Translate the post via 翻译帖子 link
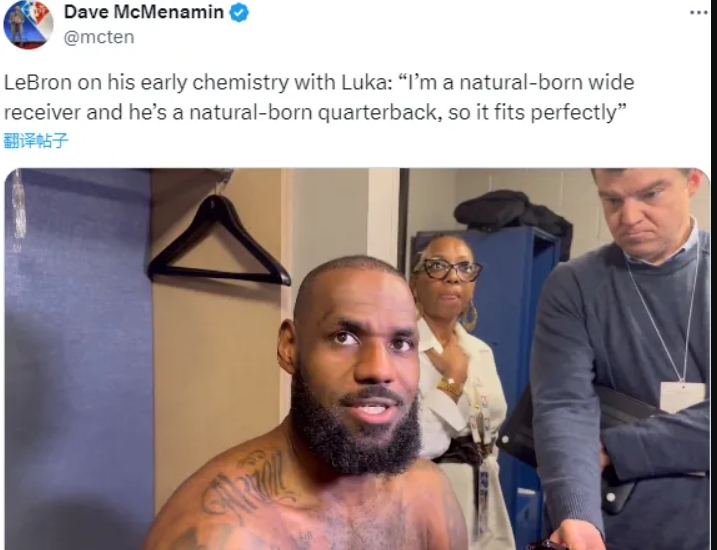Screen dimensions: 717x550 point(36,140)
